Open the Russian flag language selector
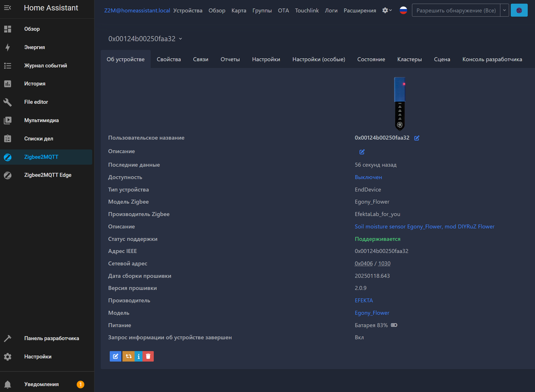The image size is (535, 392). click(403, 10)
